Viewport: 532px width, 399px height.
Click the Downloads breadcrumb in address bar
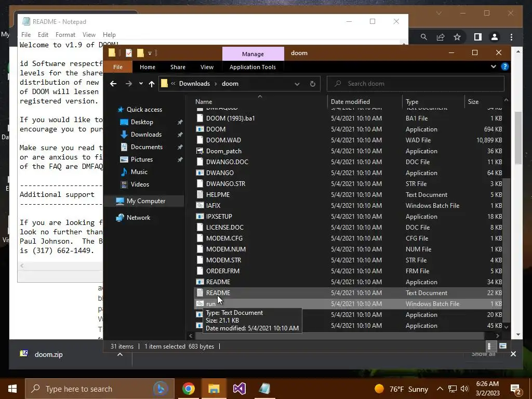[x=194, y=84]
